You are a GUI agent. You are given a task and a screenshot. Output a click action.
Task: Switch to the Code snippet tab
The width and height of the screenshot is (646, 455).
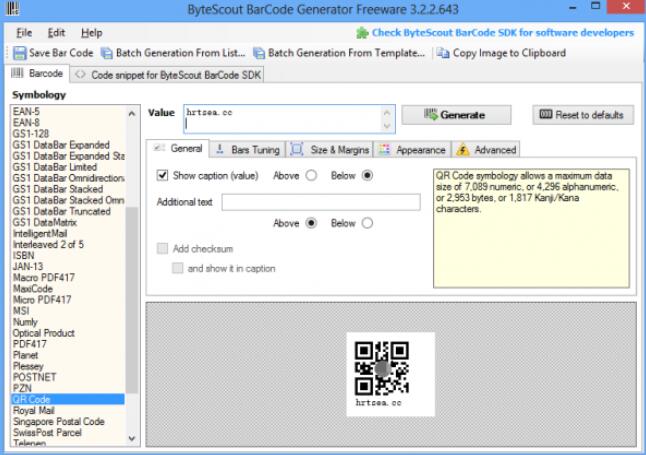coord(168,75)
